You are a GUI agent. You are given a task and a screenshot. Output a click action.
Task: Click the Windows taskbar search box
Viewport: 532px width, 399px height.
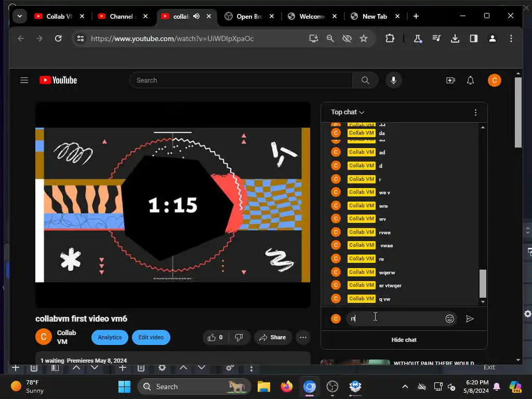point(194,387)
